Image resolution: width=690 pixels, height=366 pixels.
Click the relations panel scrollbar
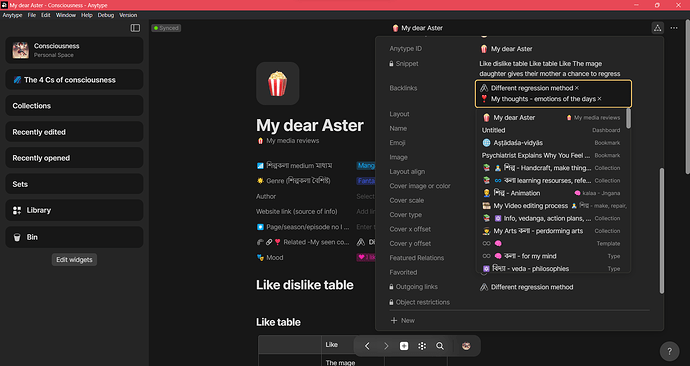tap(661, 231)
